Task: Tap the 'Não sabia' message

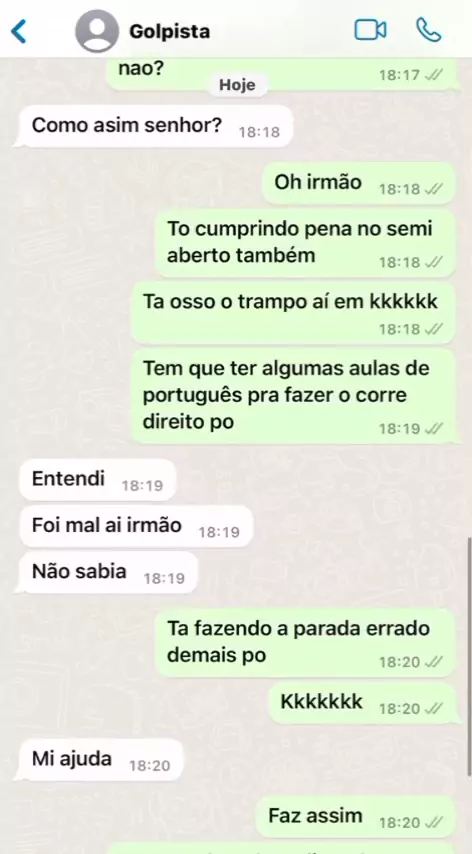Action: 108,572
